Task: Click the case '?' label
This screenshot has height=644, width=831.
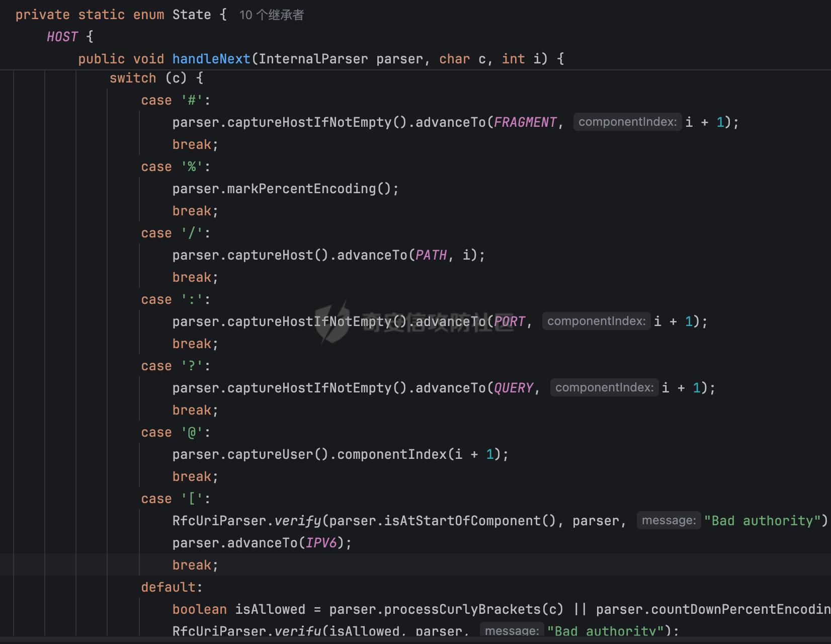Action: (176, 366)
